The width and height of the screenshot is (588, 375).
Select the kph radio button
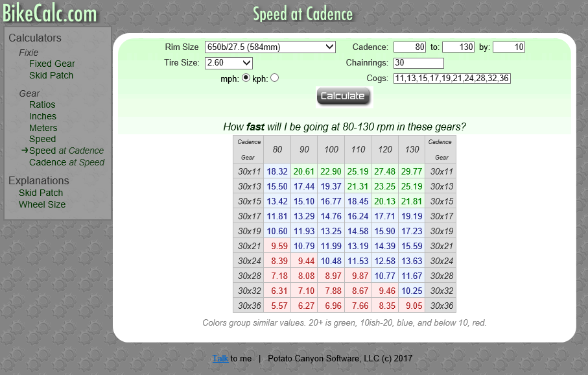[275, 78]
